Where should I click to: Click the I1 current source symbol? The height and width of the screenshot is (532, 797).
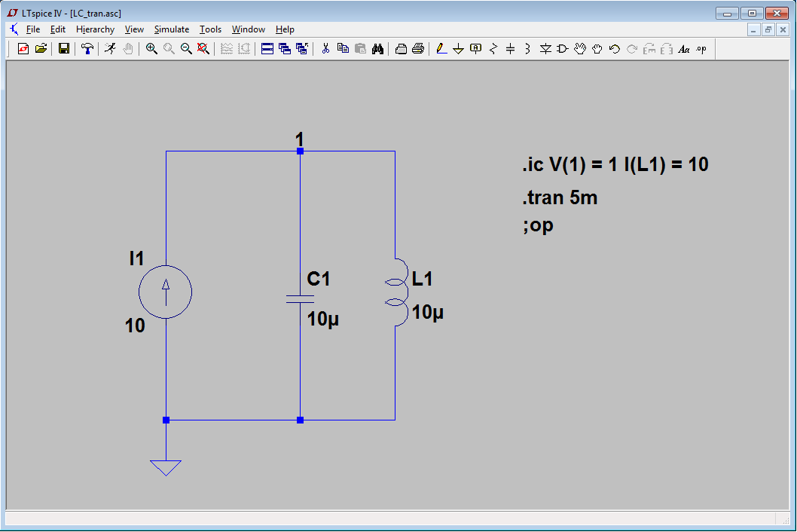[166, 292]
